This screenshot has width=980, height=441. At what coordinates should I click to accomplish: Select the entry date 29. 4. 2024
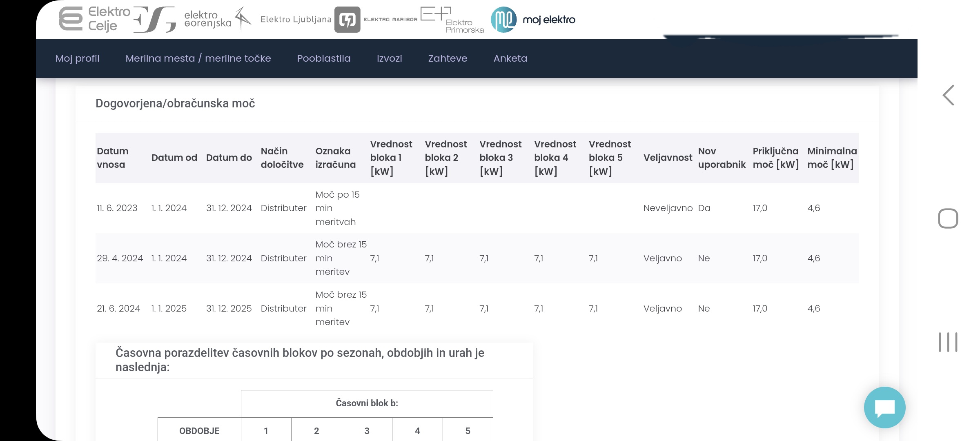point(120,258)
